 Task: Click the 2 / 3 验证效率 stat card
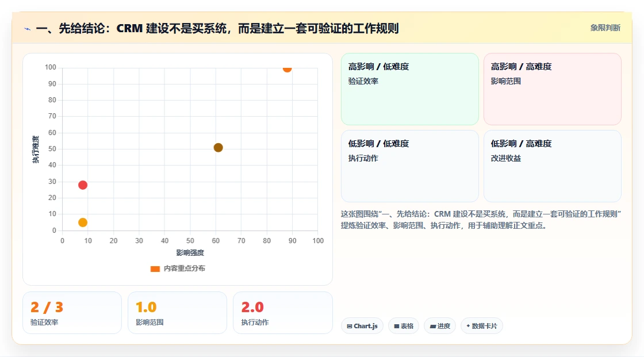pos(72,313)
